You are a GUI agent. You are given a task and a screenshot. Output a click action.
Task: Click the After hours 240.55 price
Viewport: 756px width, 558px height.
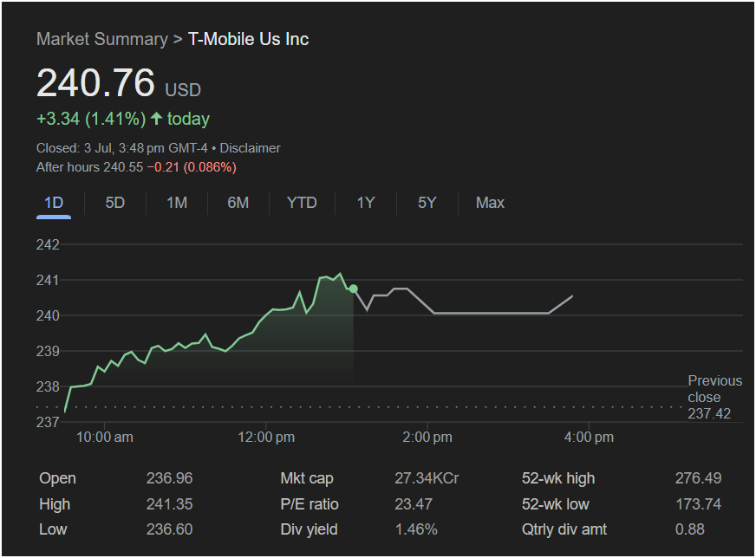point(89,167)
